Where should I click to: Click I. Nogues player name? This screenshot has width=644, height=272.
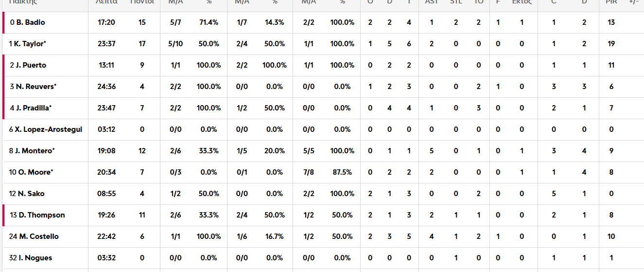[35, 258]
